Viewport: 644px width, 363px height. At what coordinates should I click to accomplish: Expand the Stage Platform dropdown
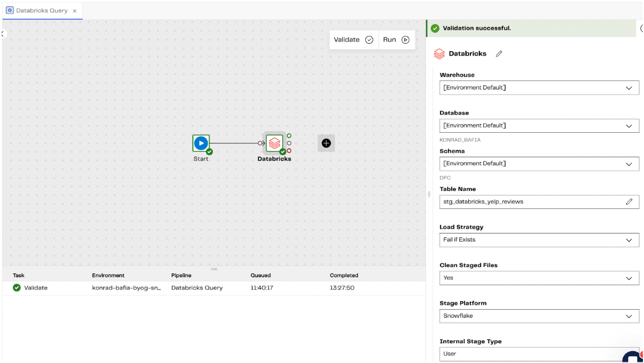tap(539, 316)
